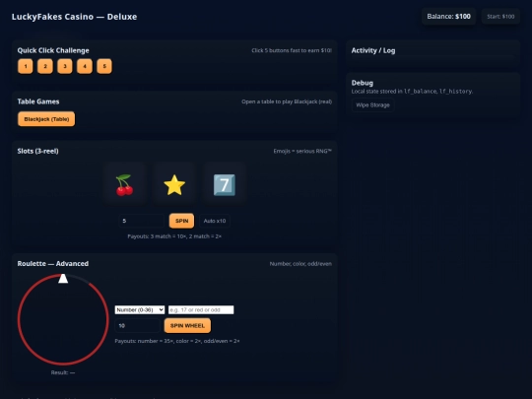Viewport: 532px width, 399px height.
Task: Click Quick Click Challenge button 3
Action: coord(65,66)
